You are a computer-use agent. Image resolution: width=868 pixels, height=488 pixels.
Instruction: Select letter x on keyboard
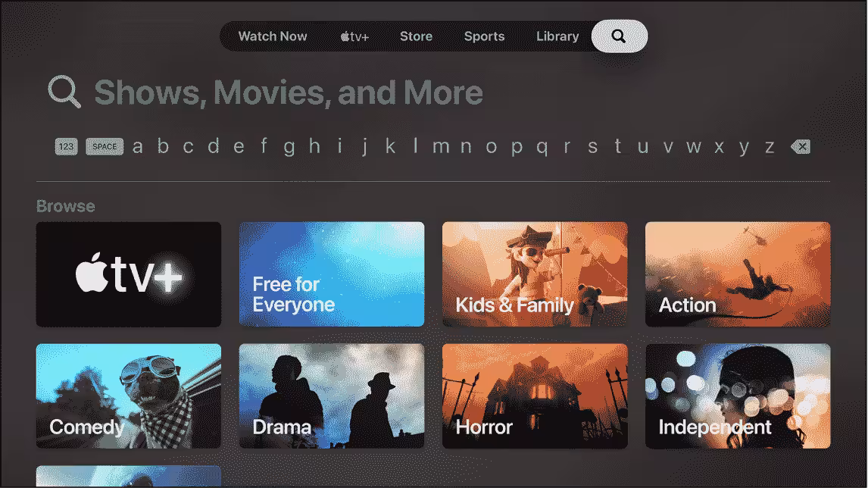click(719, 147)
